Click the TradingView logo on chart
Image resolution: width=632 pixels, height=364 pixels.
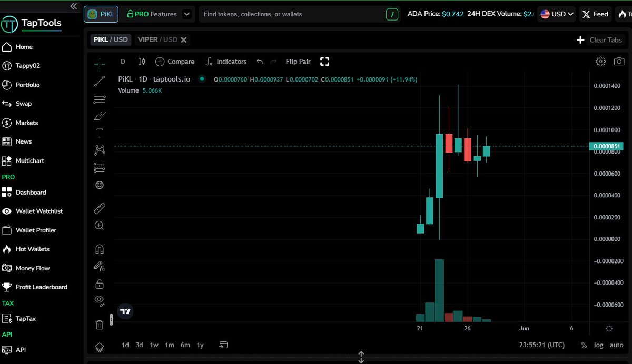click(125, 311)
